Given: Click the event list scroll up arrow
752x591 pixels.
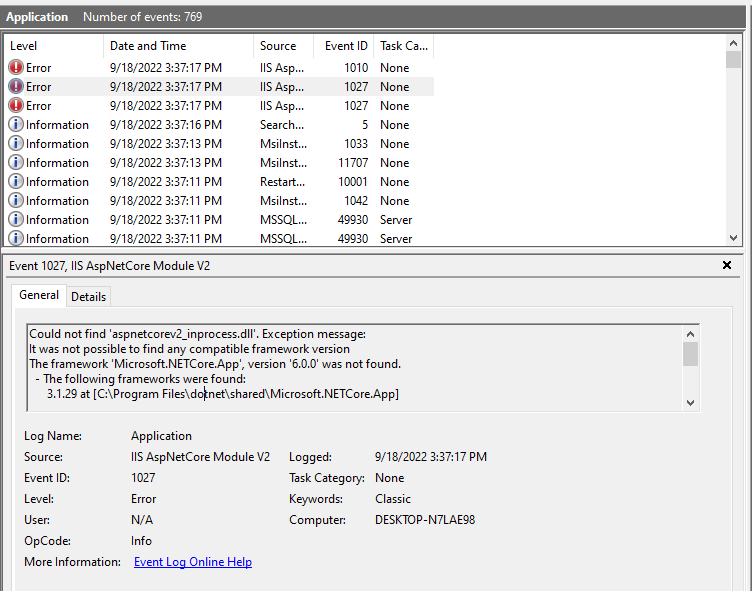Looking at the screenshot, I should pyautogui.click(x=733, y=44).
